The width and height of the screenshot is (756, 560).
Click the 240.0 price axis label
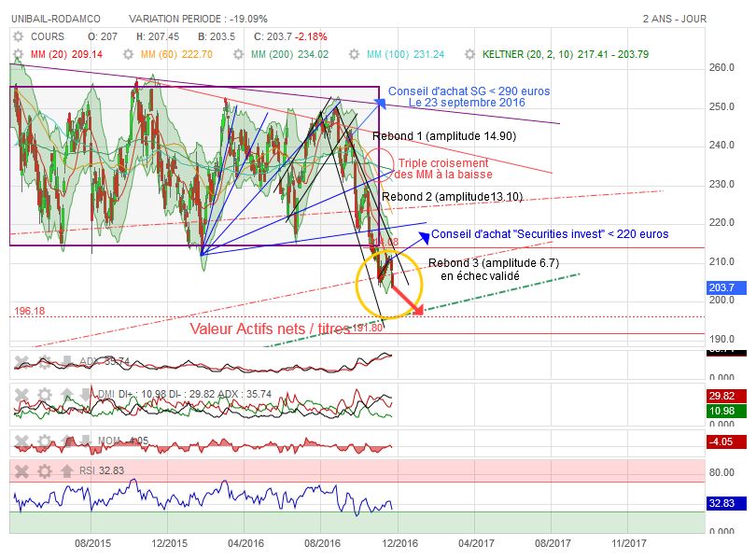point(721,146)
